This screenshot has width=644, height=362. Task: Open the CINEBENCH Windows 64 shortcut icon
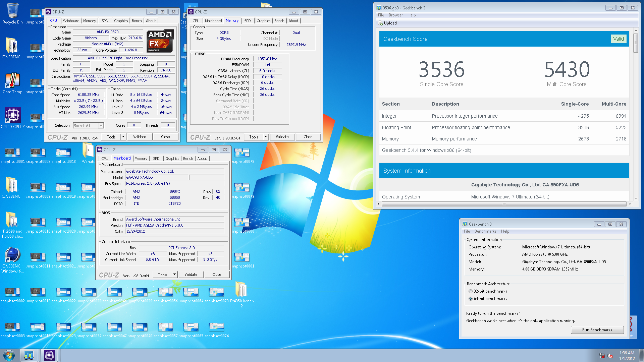(13, 260)
